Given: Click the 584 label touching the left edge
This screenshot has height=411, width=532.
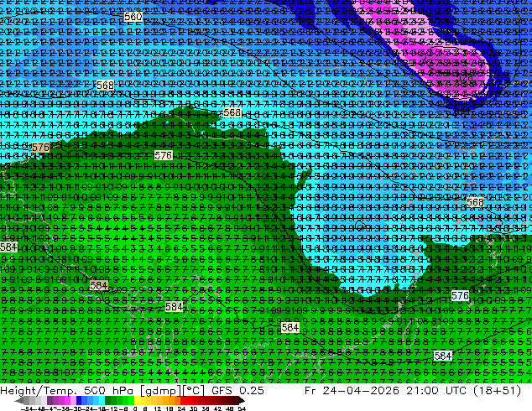Looking at the screenshot, I should click(8, 247).
